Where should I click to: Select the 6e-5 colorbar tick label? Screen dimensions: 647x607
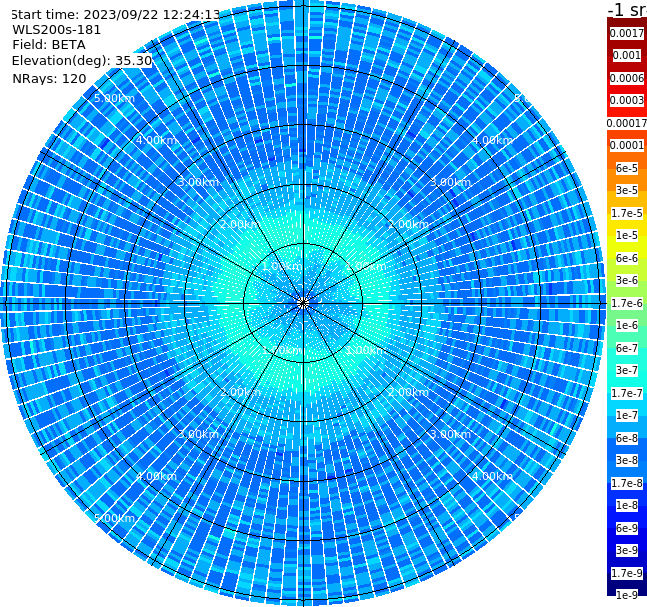tap(627, 168)
